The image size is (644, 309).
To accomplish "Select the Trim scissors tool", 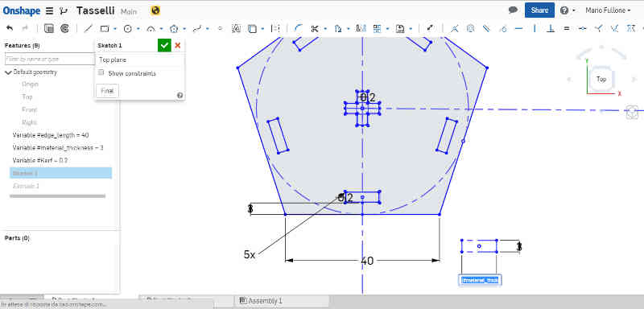I will (x=315, y=29).
